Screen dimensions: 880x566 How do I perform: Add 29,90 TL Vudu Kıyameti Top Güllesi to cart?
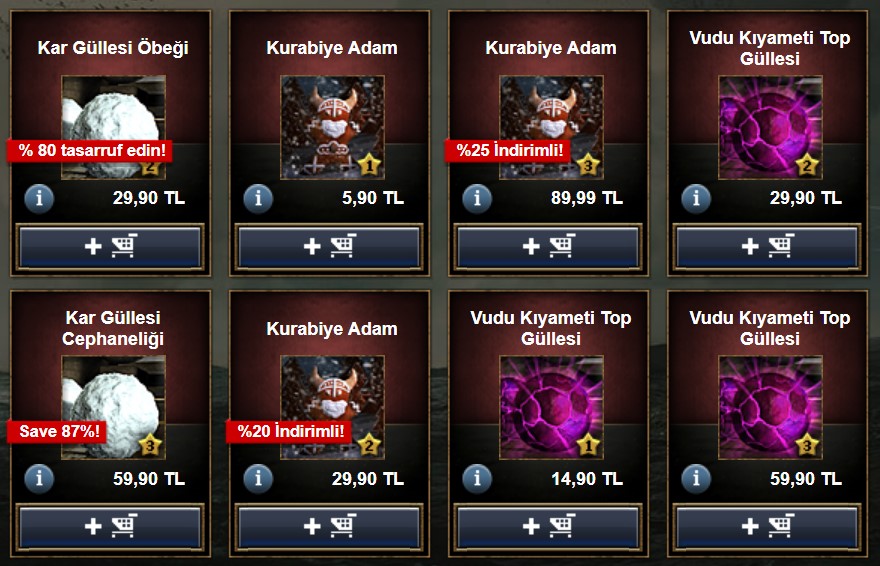click(x=767, y=246)
